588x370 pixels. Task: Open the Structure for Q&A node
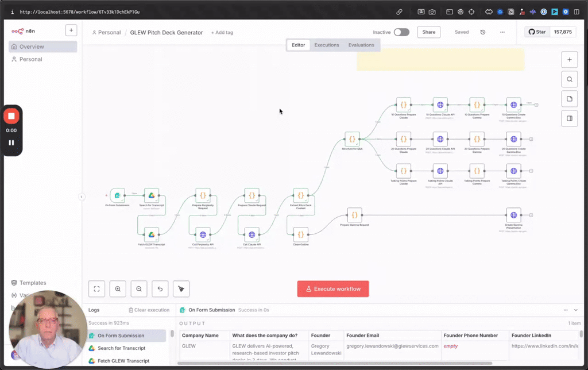tap(352, 139)
